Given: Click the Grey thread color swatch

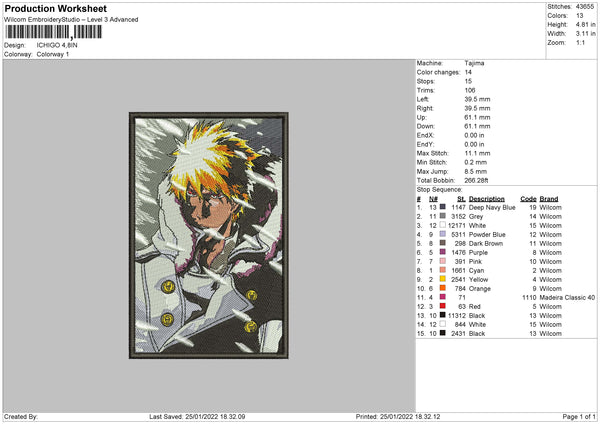Looking at the screenshot, I should (443, 216).
